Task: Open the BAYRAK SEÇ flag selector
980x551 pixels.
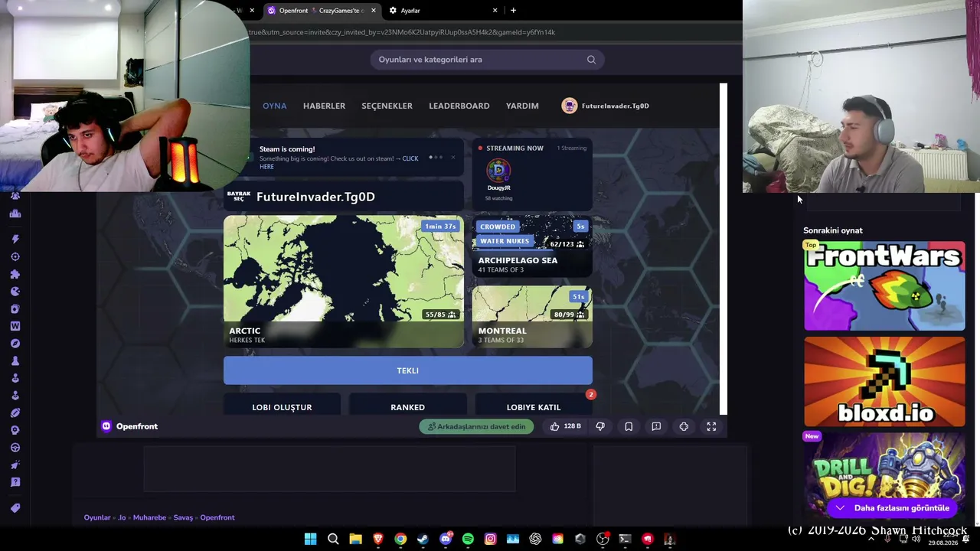Action: [238, 197]
